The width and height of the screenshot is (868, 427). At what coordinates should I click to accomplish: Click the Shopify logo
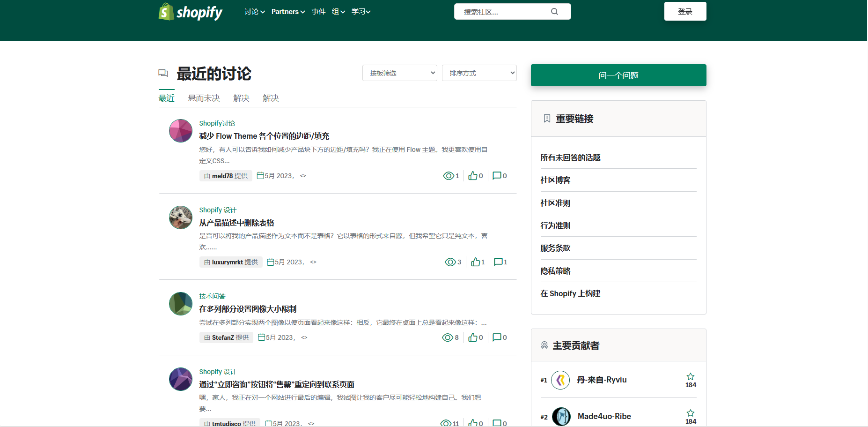(x=191, y=12)
